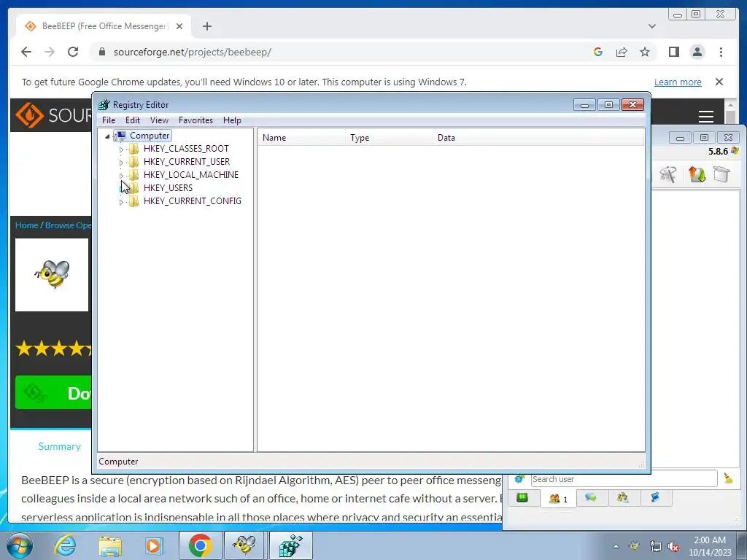Collapse the Computer node in registry tree
The image size is (747, 560).
click(x=107, y=136)
